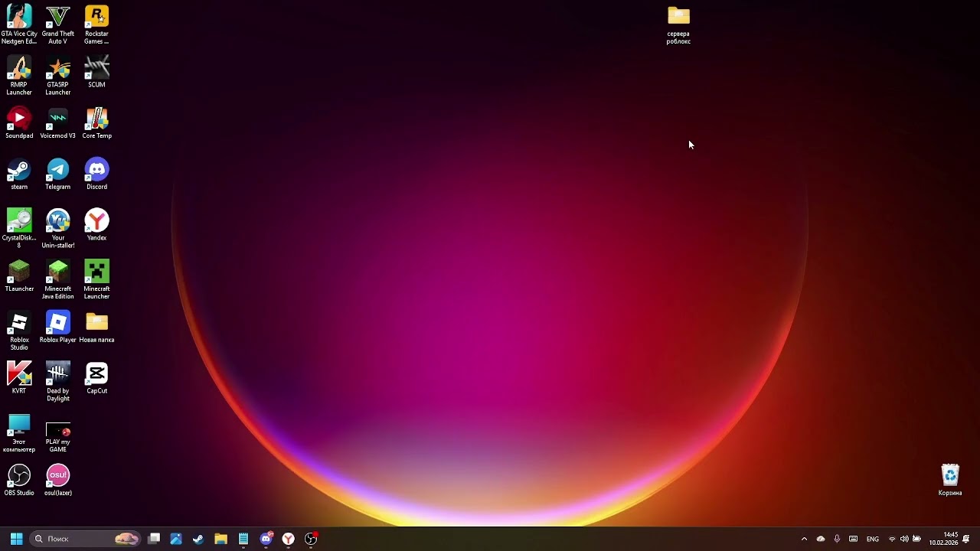The image size is (980, 551).
Task: Open Task View from the taskbar
Action: click(x=154, y=539)
